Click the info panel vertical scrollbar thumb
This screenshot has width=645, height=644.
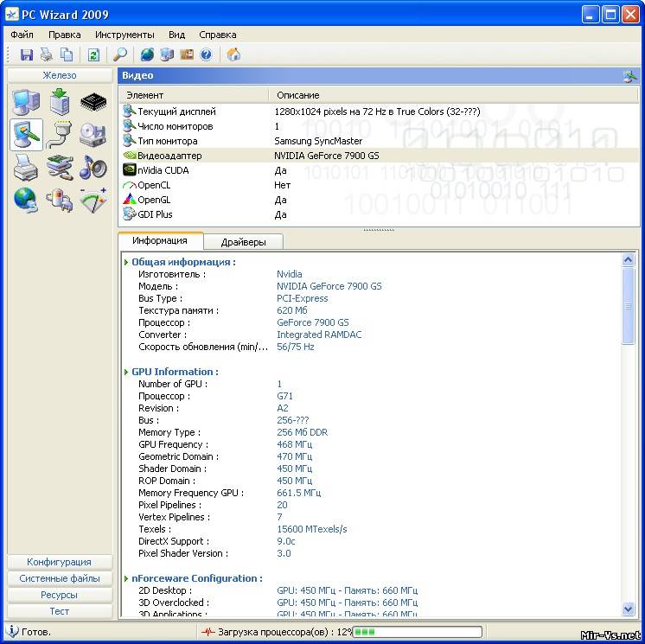(x=629, y=307)
